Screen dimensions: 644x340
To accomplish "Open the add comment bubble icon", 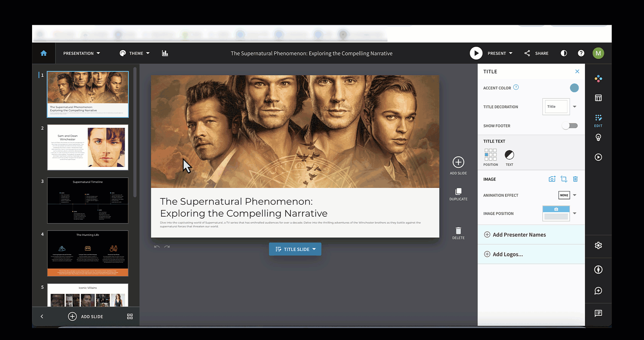I will [598, 291].
